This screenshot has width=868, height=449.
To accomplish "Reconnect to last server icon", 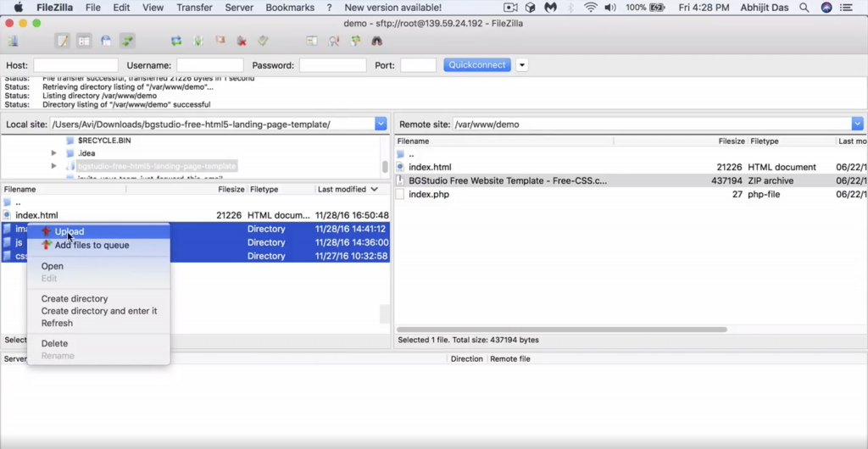I will pos(264,41).
